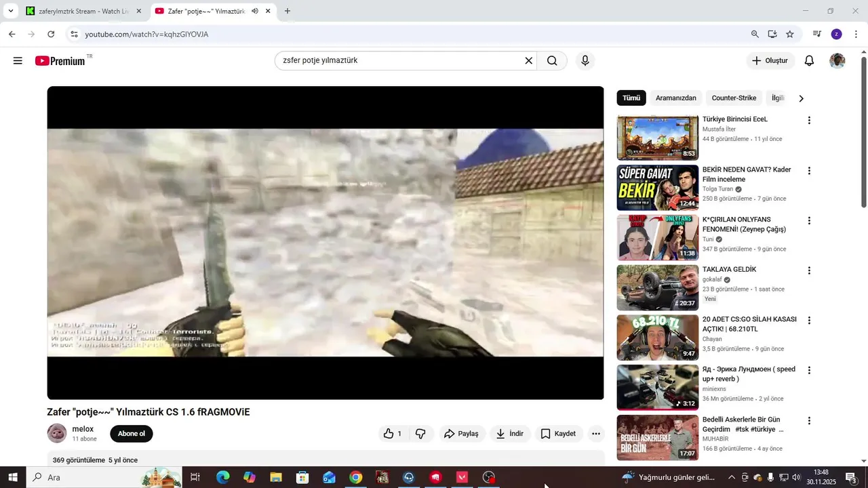Open options for TAKLAYA GELDİK video
The height and width of the screenshot is (488, 868).
click(809, 270)
